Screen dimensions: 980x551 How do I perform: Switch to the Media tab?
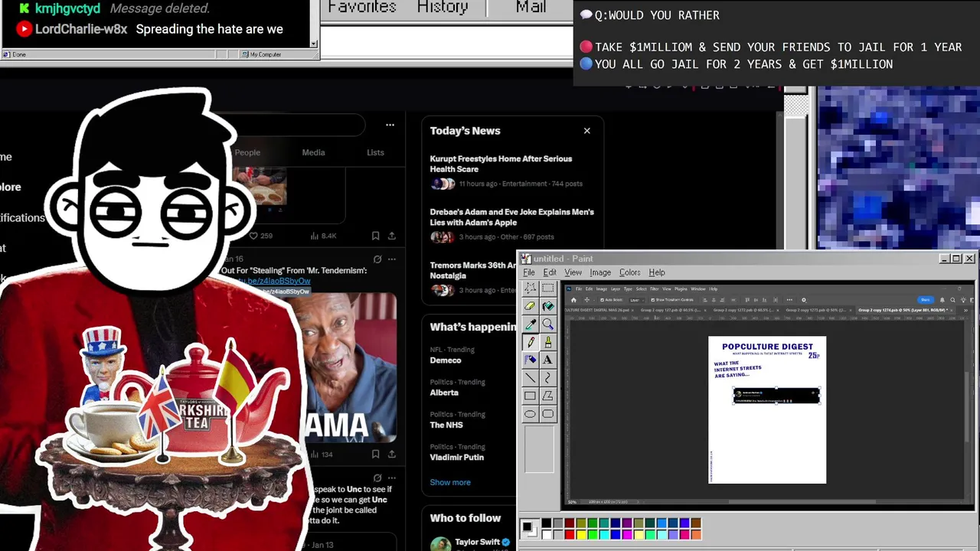pyautogui.click(x=313, y=152)
